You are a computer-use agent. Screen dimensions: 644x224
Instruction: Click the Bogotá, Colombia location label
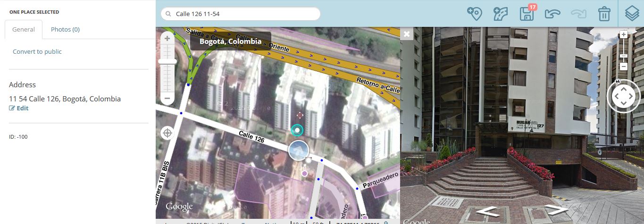click(230, 41)
